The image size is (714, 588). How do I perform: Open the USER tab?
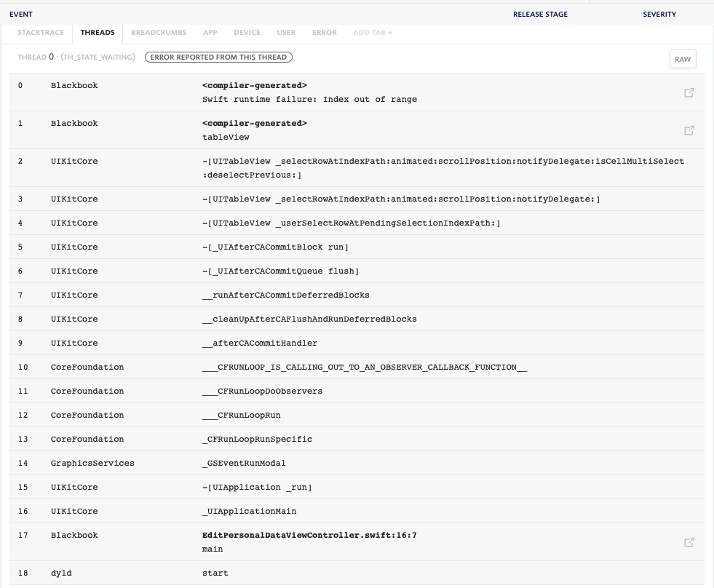pos(286,32)
